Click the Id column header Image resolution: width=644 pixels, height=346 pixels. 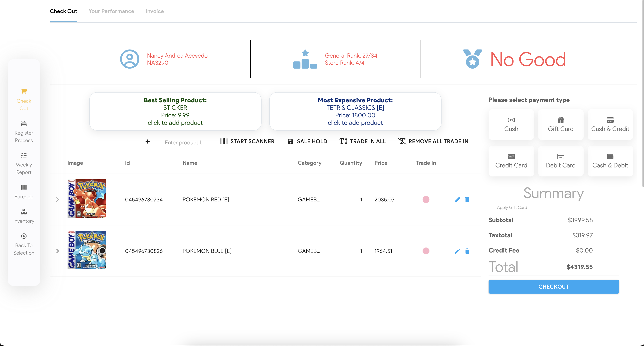click(x=127, y=163)
